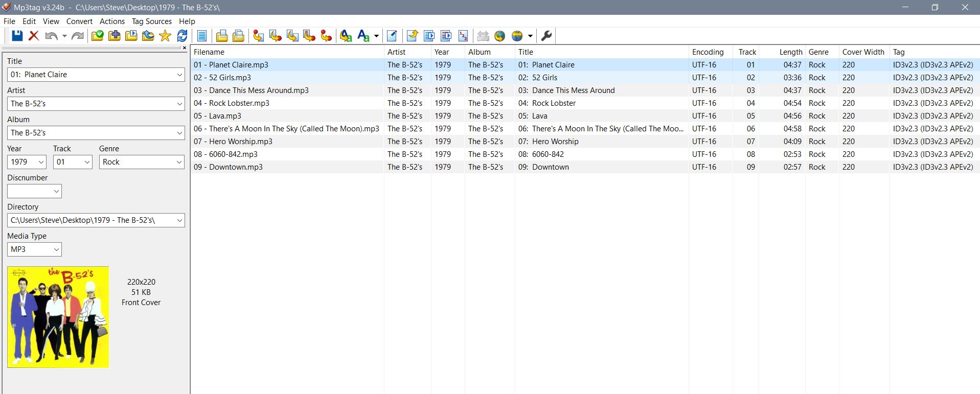Click into the Artist input field
Screen dimensions: 980x394
click(x=91, y=104)
